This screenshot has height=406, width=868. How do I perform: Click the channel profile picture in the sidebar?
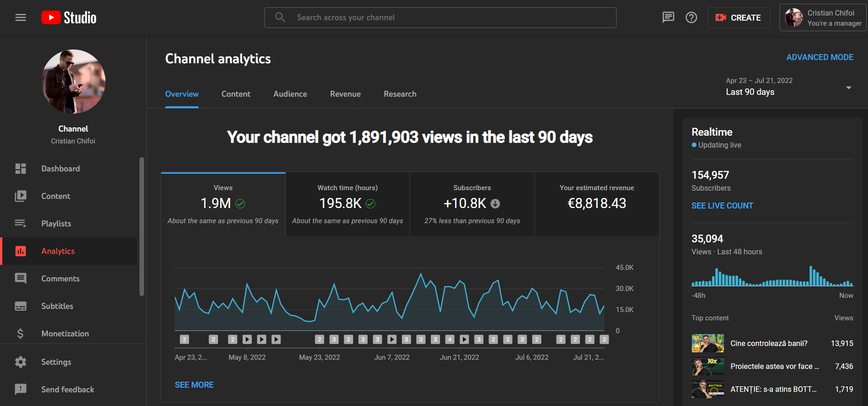tap(73, 82)
